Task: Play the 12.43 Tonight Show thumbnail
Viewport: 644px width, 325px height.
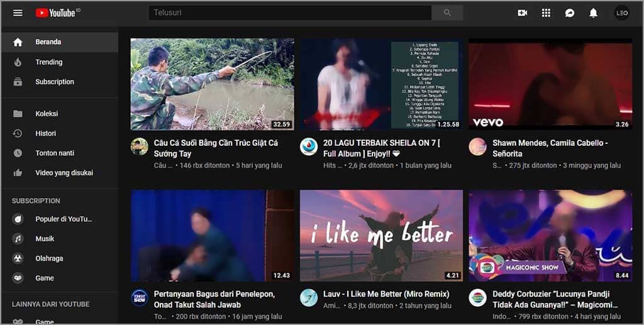Action: (x=213, y=236)
